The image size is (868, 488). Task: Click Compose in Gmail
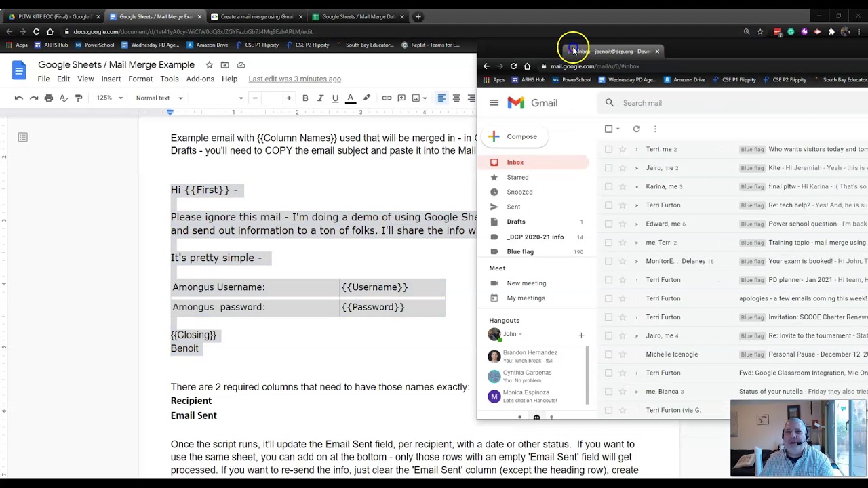tap(514, 136)
